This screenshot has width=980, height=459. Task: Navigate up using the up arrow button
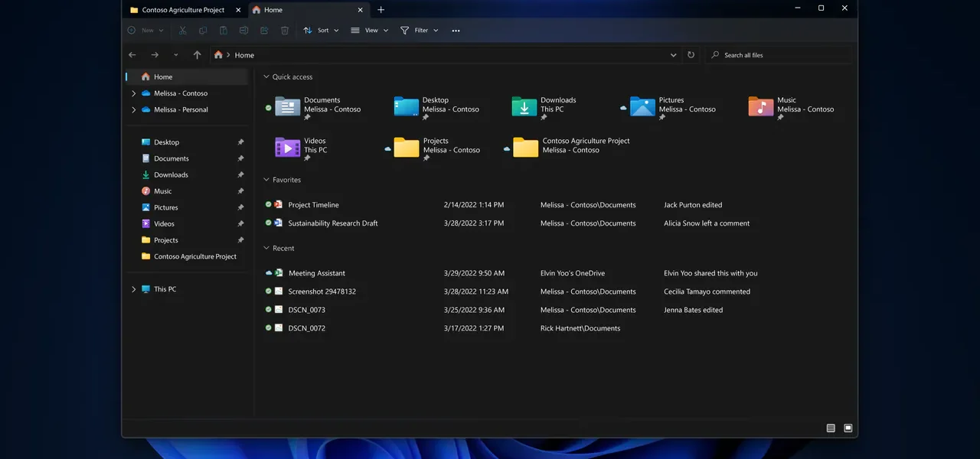[197, 54]
